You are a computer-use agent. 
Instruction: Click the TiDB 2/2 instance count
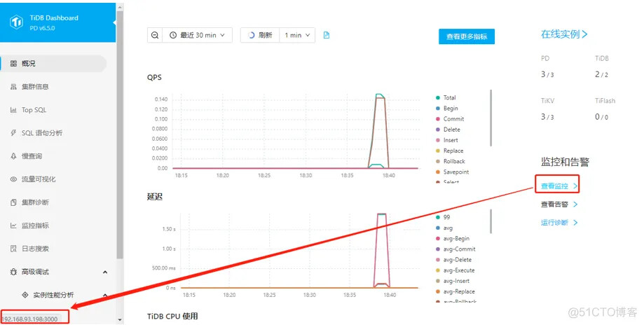602,74
